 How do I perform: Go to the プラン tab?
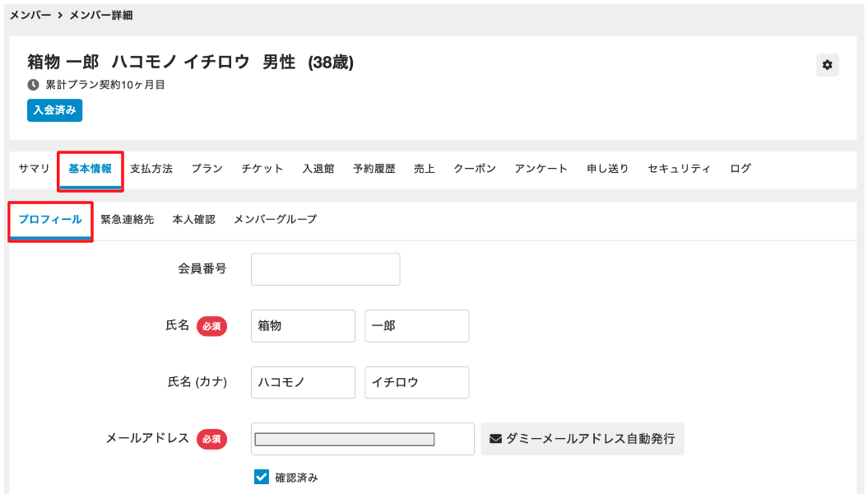(x=207, y=169)
